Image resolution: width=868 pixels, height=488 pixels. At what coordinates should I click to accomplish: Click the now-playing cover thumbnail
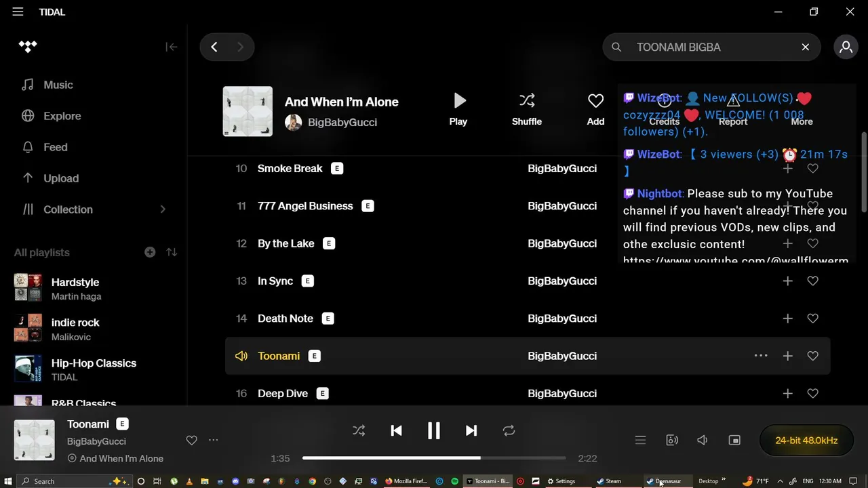[35, 440]
